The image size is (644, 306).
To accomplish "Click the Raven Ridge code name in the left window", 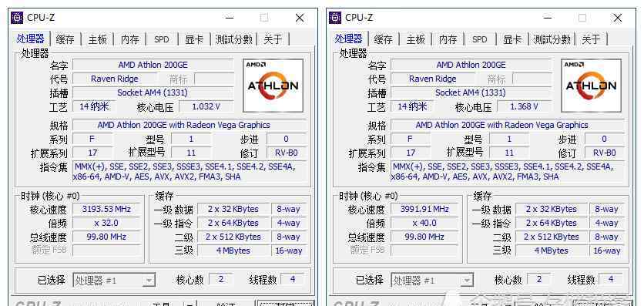I will (x=115, y=79).
